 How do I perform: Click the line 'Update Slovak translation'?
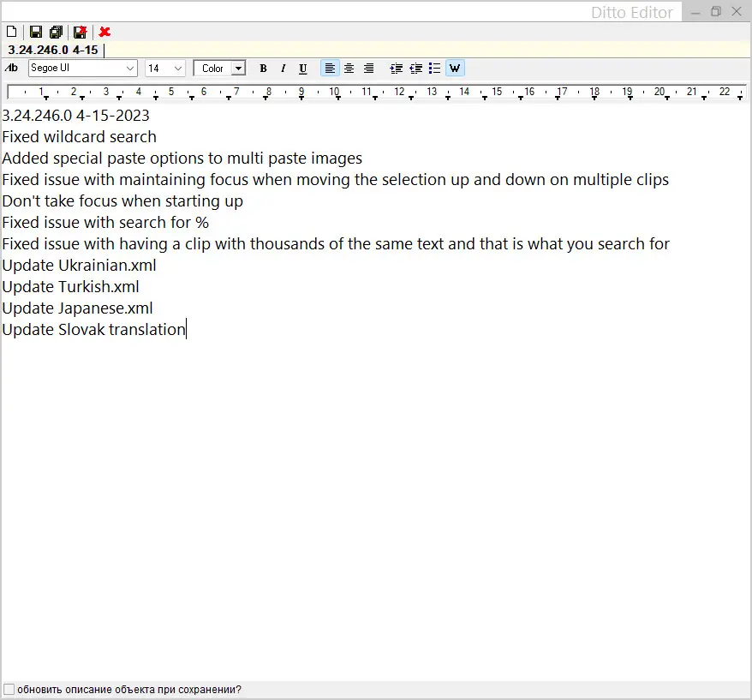(93, 330)
